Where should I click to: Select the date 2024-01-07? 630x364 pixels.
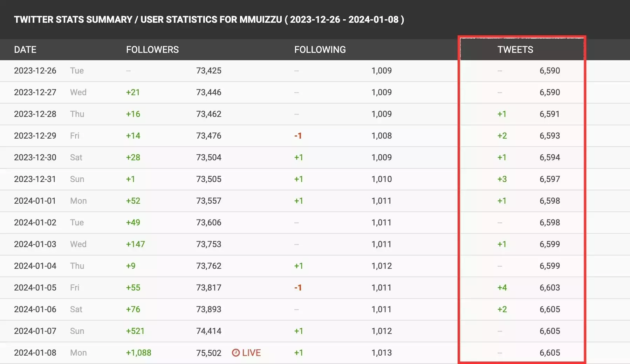pos(35,331)
